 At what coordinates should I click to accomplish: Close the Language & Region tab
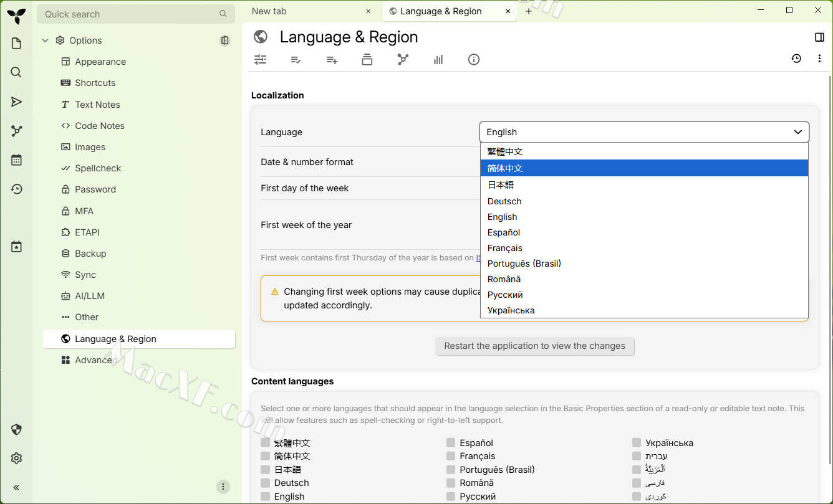[x=508, y=11]
